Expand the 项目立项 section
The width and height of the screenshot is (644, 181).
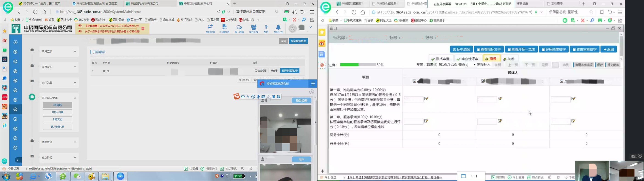coord(59,51)
